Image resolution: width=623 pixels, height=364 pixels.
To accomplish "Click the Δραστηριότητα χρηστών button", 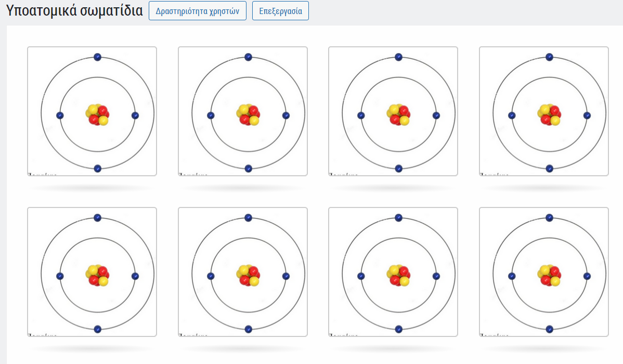I will click(x=197, y=11).
